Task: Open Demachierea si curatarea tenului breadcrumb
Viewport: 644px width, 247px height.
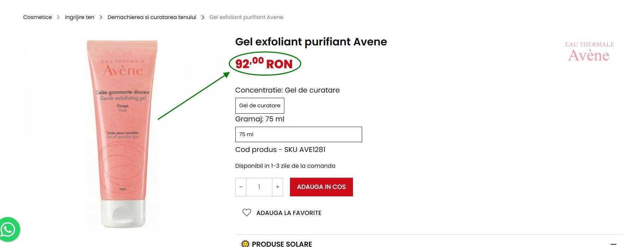Action: 152,17
